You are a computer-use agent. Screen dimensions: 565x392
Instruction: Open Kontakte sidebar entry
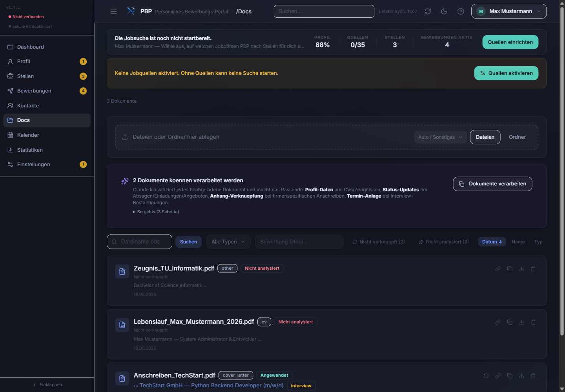[47, 105]
